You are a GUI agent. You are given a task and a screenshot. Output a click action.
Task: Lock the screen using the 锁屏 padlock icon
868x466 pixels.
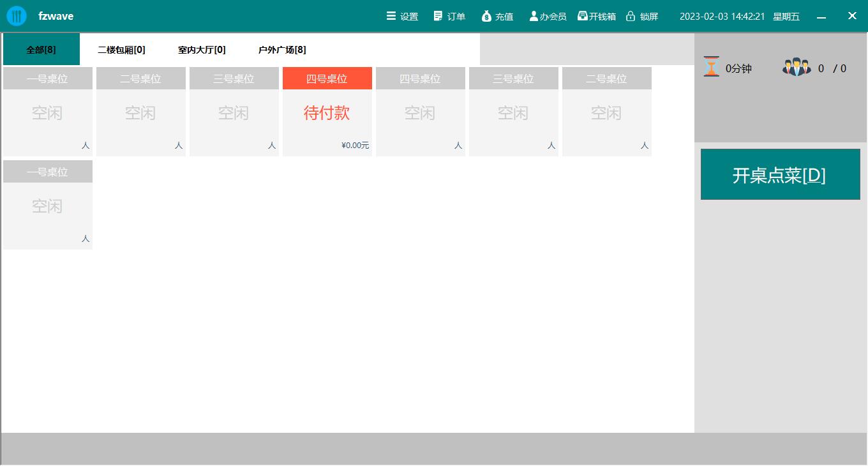pos(631,16)
